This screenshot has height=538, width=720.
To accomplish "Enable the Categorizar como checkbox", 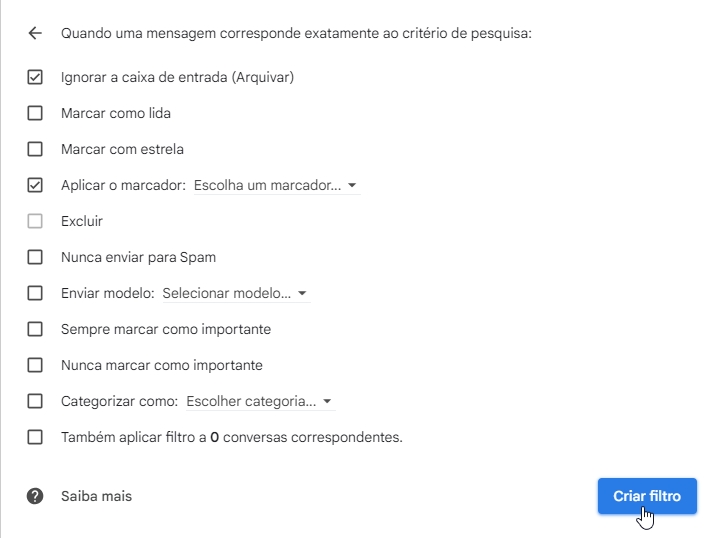I will click(x=35, y=401).
